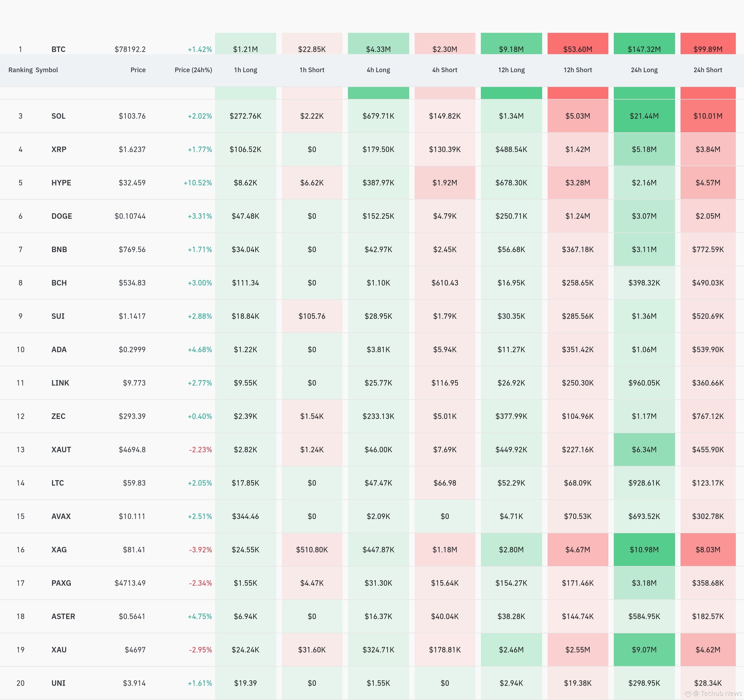Click XAU's $9.07M 24h Long cell
Screen dimensions: 744x700
(x=644, y=649)
